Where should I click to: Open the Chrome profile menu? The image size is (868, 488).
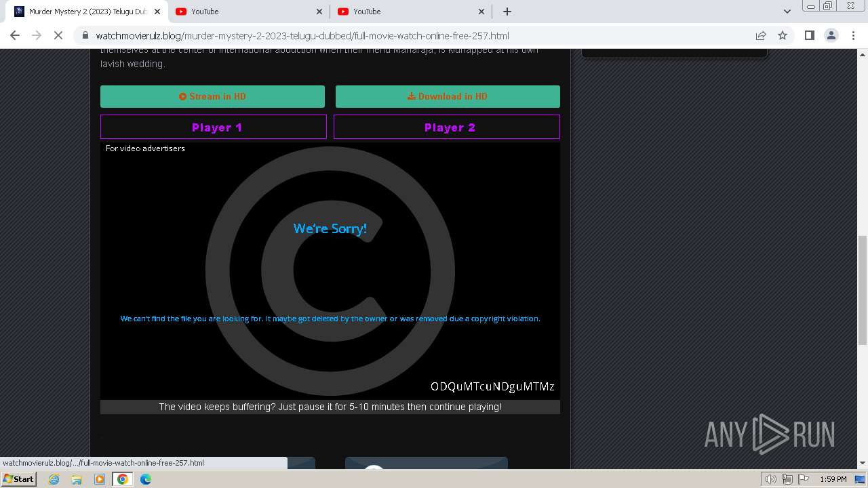coord(831,35)
